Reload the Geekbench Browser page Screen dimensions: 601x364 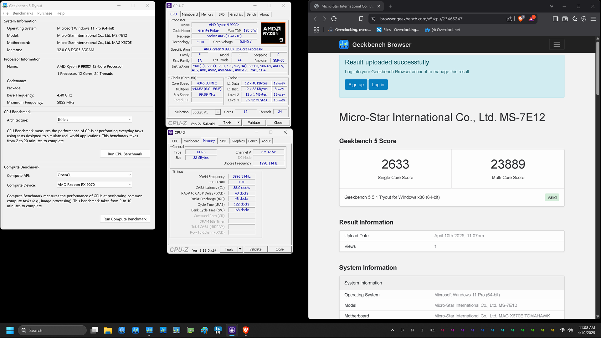pos(334,19)
